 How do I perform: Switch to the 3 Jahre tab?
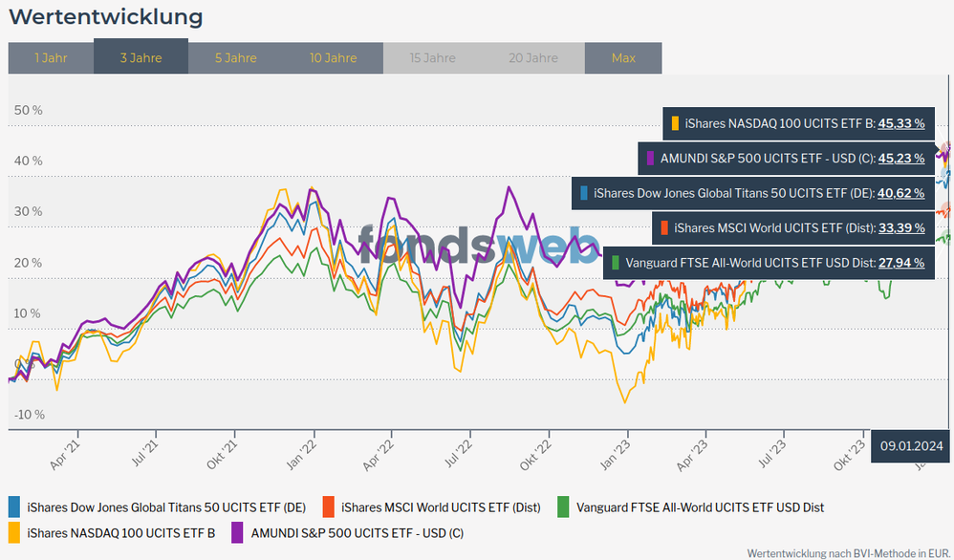(x=141, y=58)
